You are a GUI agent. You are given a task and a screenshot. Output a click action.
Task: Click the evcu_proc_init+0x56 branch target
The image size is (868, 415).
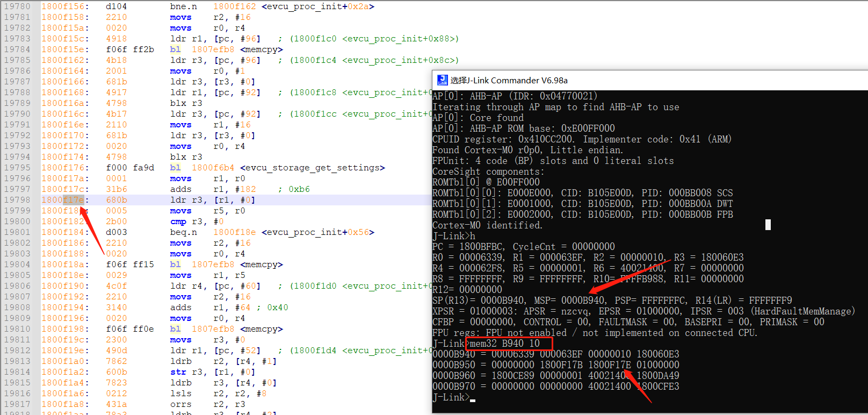[317, 232]
